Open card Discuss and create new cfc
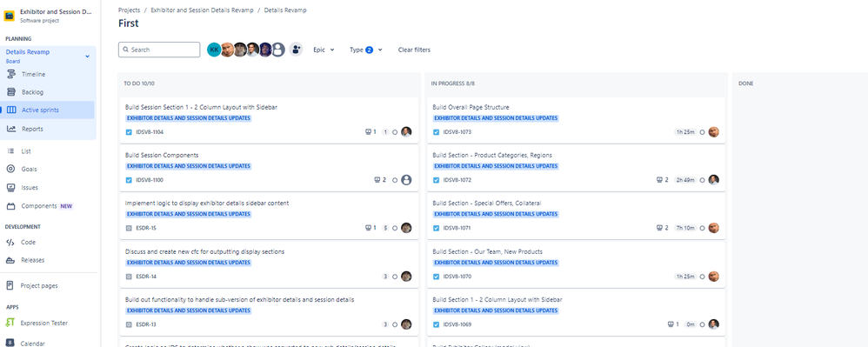Viewport: 868px width, 347px height. click(204, 251)
